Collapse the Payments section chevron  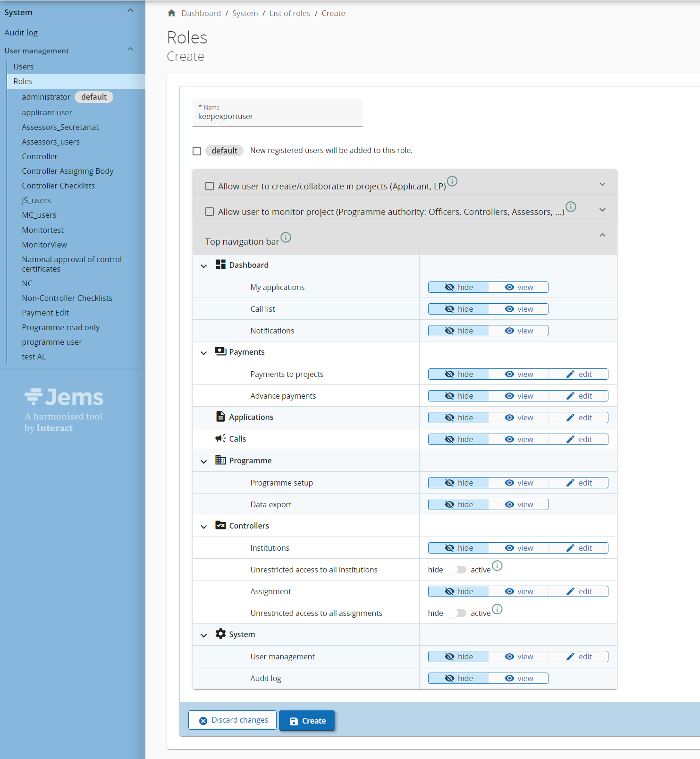click(204, 353)
